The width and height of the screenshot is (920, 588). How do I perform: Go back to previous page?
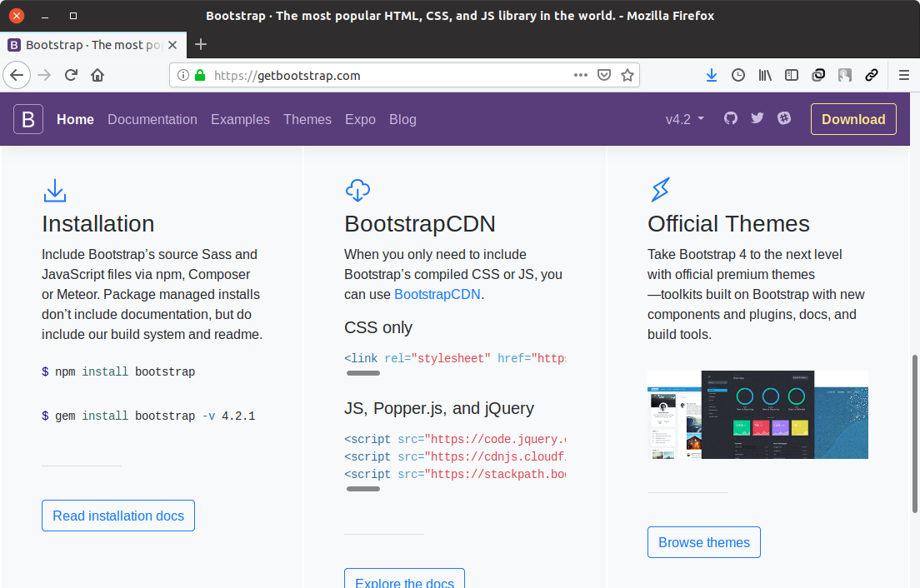tap(17, 75)
